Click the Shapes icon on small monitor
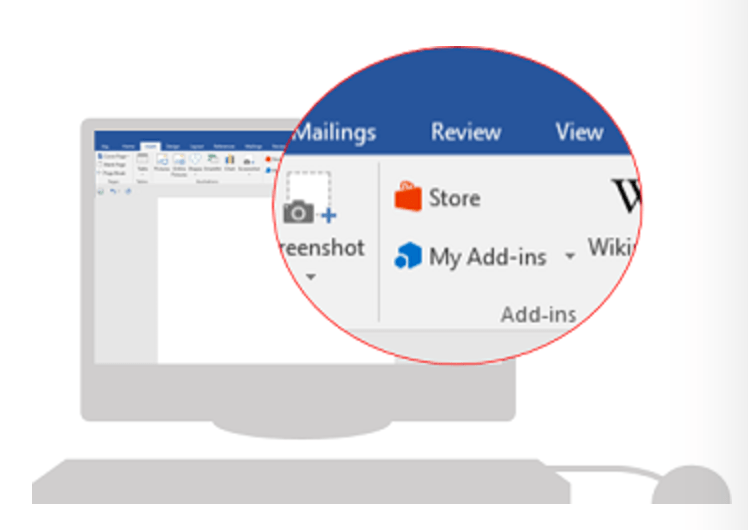Viewport: 748px width, 530px height. (x=195, y=159)
